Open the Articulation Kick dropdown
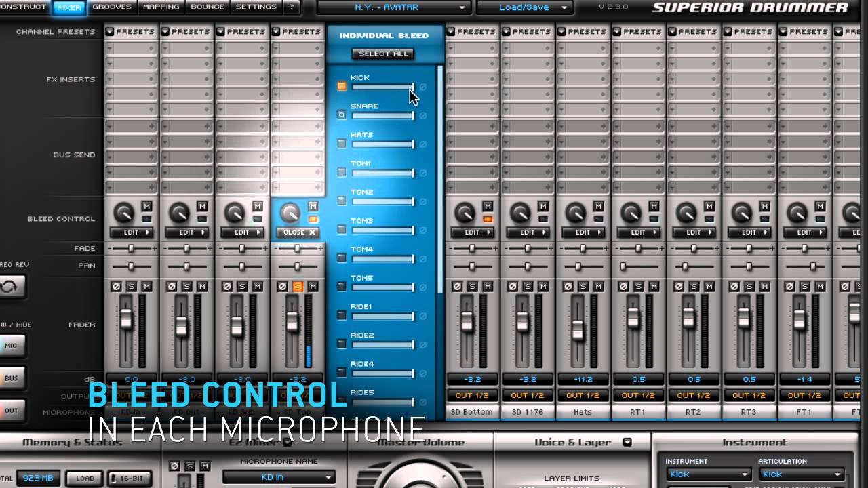The height and width of the screenshot is (488, 868). point(802,474)
